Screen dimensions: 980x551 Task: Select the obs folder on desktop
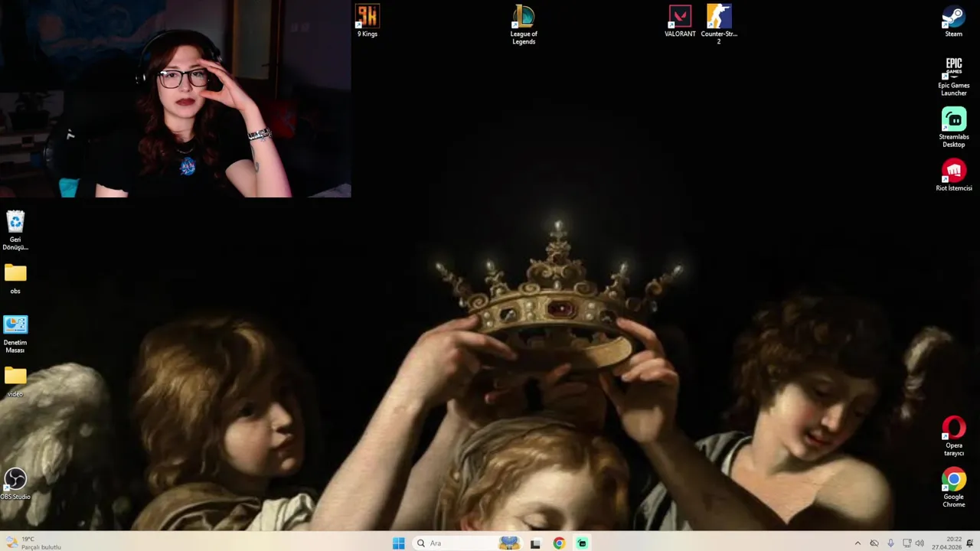pyautogui.click(x=15, y=279)
